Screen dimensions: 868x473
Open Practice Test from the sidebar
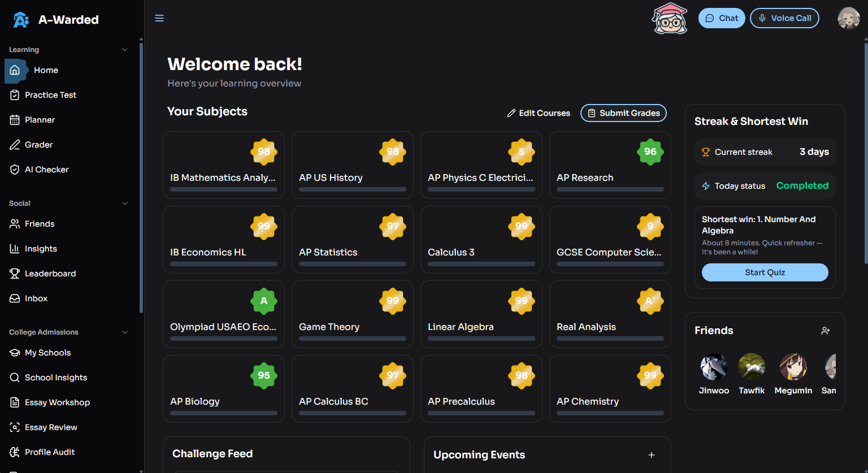coord(50,95)
